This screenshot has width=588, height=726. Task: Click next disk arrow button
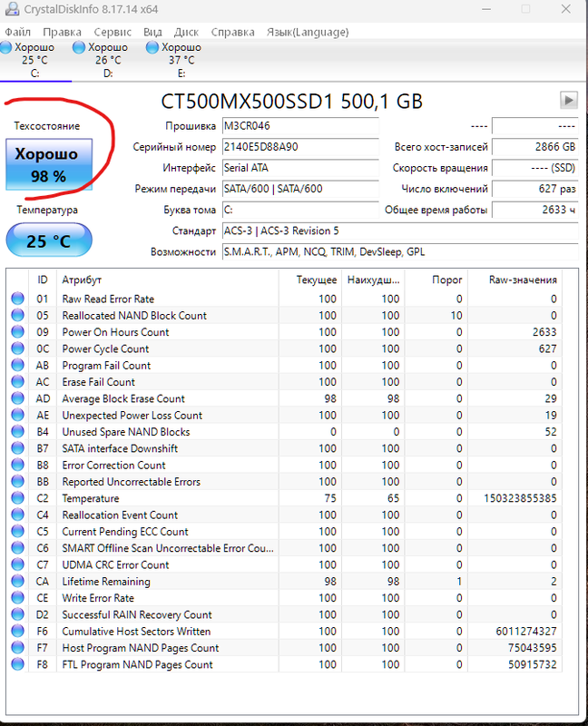tap(569, 100)
